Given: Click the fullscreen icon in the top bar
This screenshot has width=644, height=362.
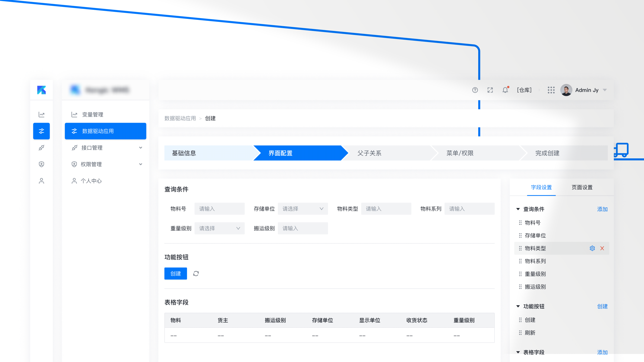Looking at the screenshot, I should [490, 90].
